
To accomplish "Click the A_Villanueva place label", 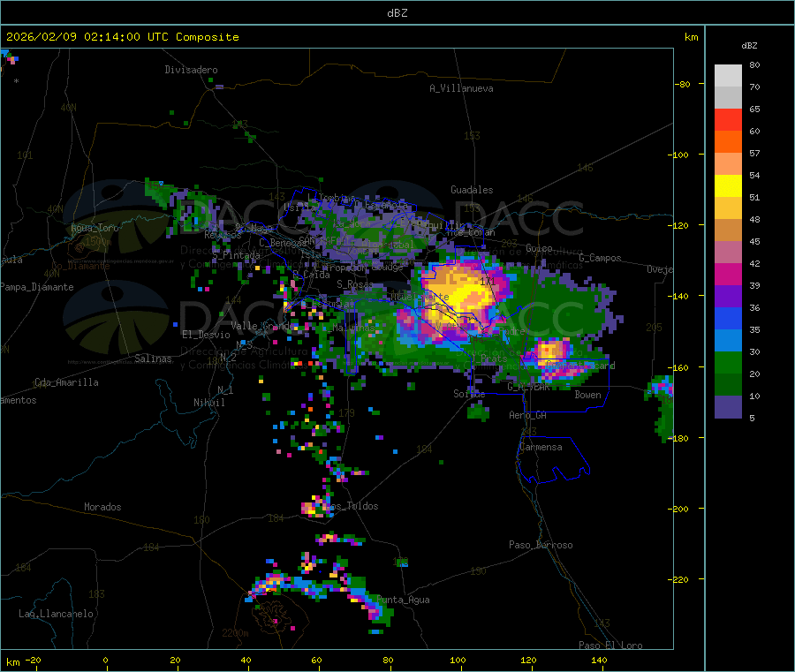I will (461, 88).
